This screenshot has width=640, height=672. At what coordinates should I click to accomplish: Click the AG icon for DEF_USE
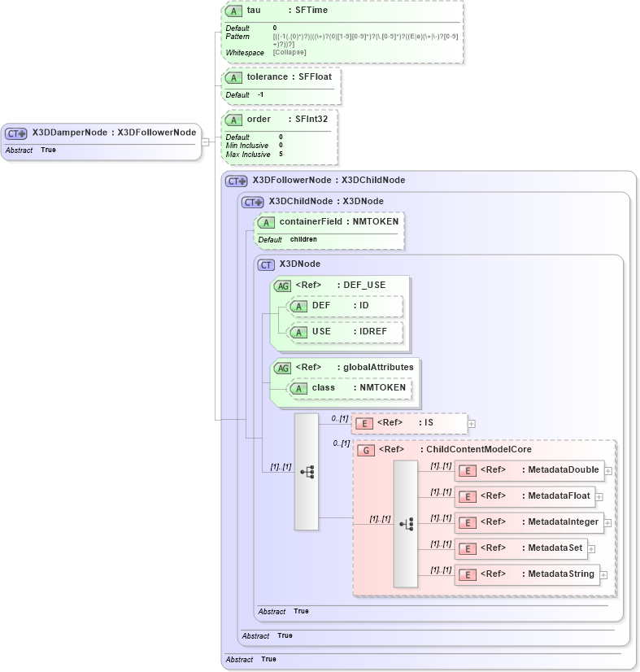click(283, 286)
